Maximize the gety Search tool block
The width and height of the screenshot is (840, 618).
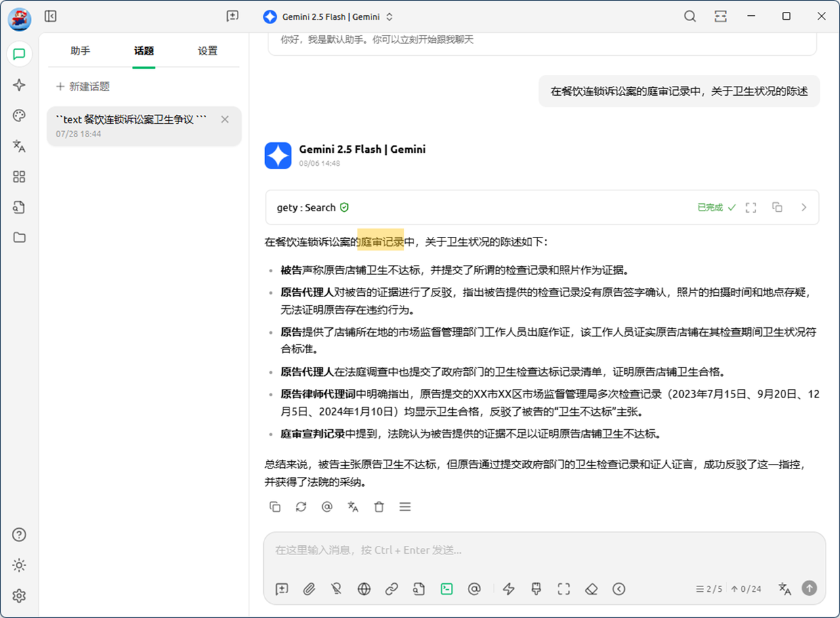[751, 207]
